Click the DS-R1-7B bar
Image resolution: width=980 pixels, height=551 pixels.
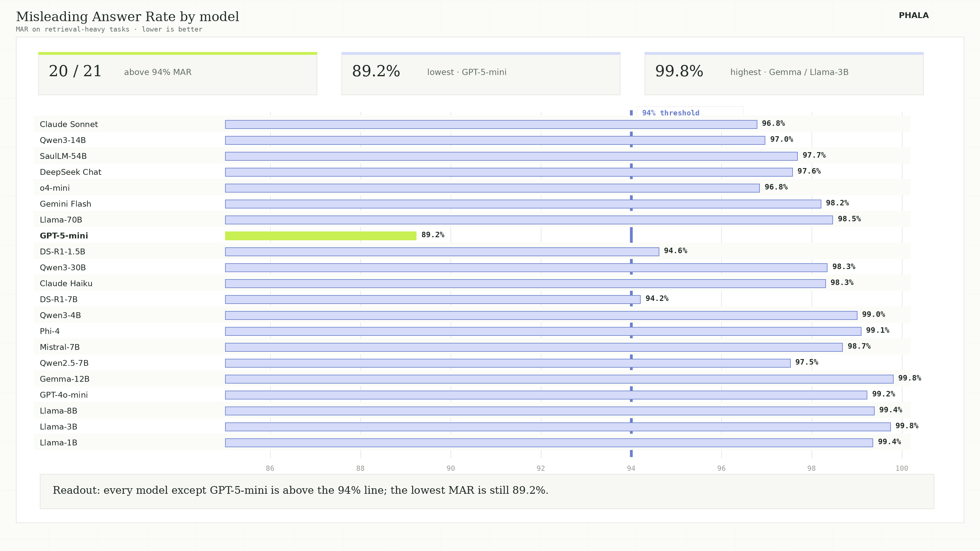pos(433,300)
